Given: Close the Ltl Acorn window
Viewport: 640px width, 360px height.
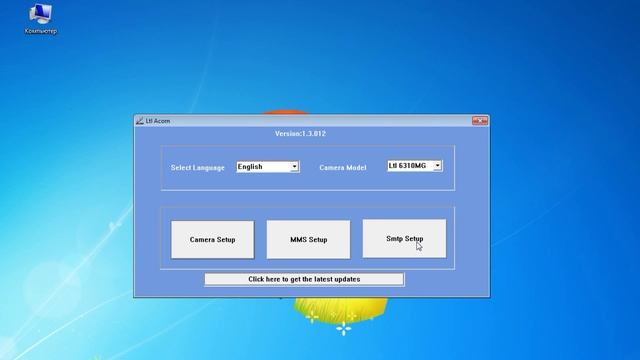Looking at the screenshot, I should [x=480, y=120].
